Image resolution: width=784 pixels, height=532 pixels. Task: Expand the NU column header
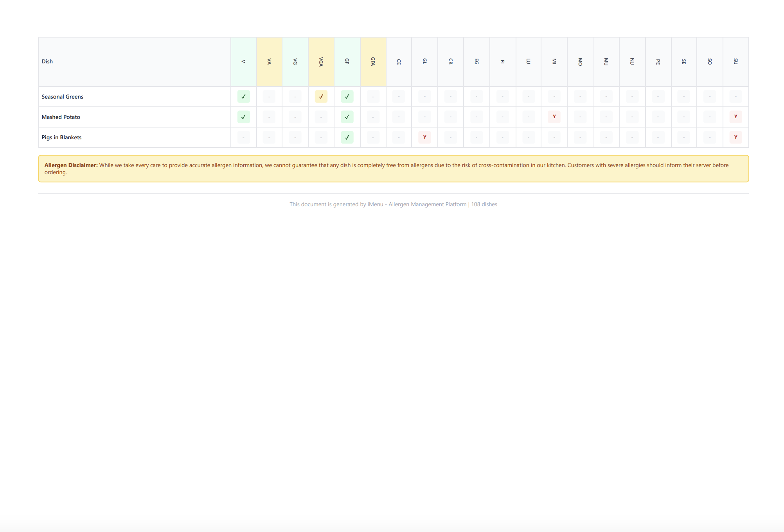[632, 61]
